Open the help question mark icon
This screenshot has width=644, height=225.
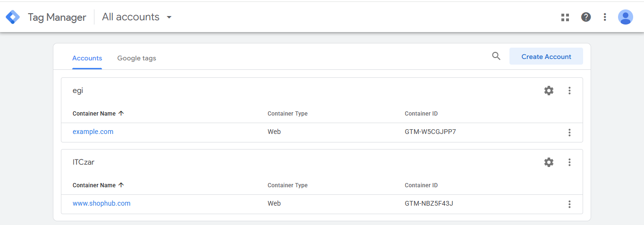(586, 17)
